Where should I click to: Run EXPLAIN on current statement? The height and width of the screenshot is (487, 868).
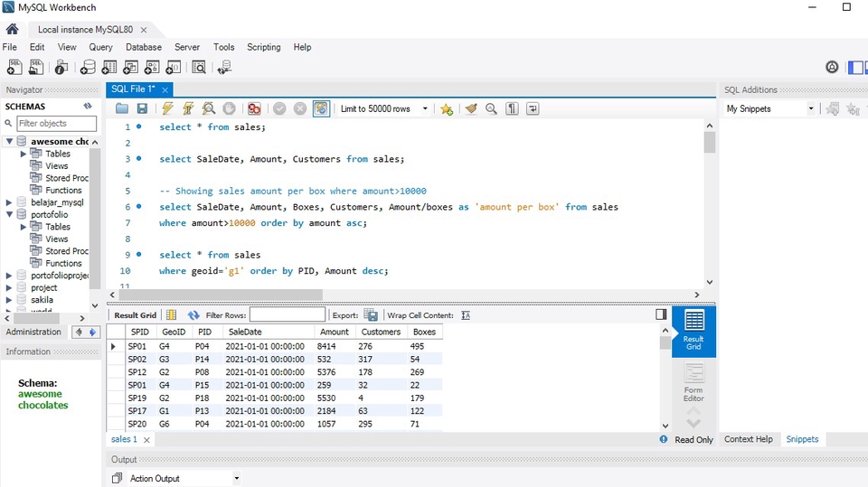(x=209, y=108)
